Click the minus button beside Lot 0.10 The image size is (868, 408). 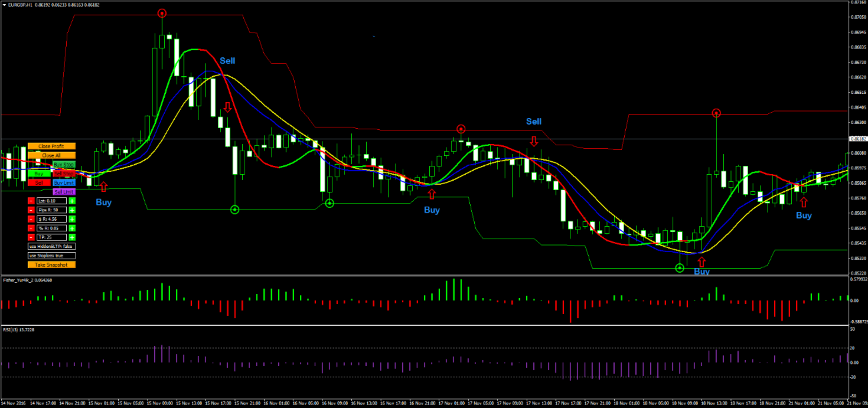tap(31, 200)
